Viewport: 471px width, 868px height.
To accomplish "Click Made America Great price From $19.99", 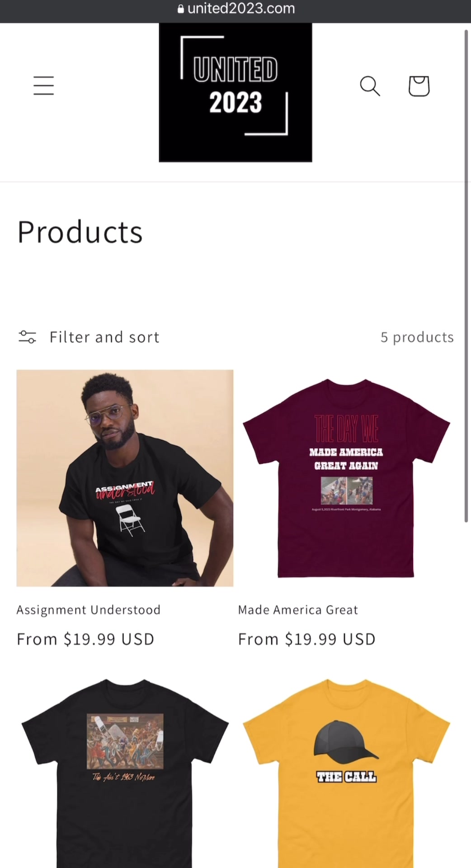I will point(307,639).
